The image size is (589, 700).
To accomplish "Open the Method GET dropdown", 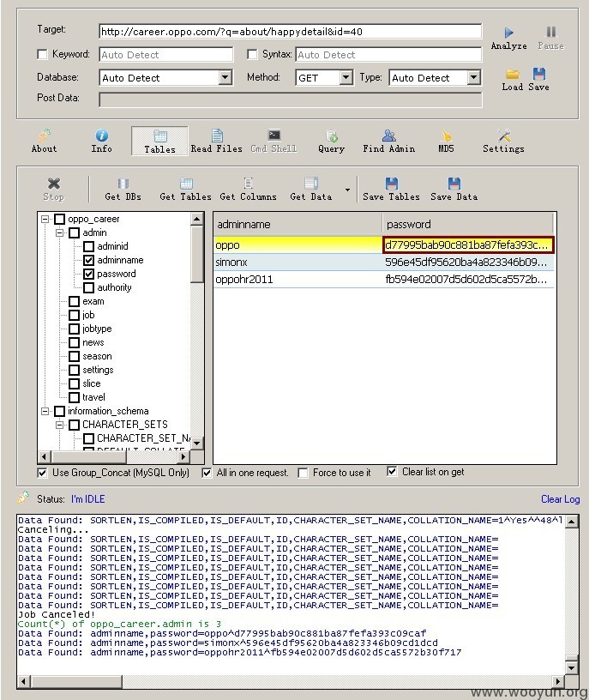I will (346, 78).
